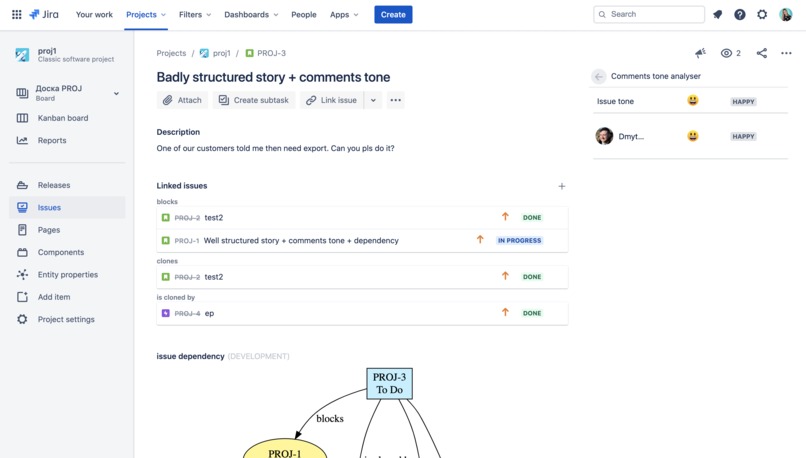Click DONE status of PROJ-4 ep
The height and width of the screenshot is (458, 806).
[532, 313]
